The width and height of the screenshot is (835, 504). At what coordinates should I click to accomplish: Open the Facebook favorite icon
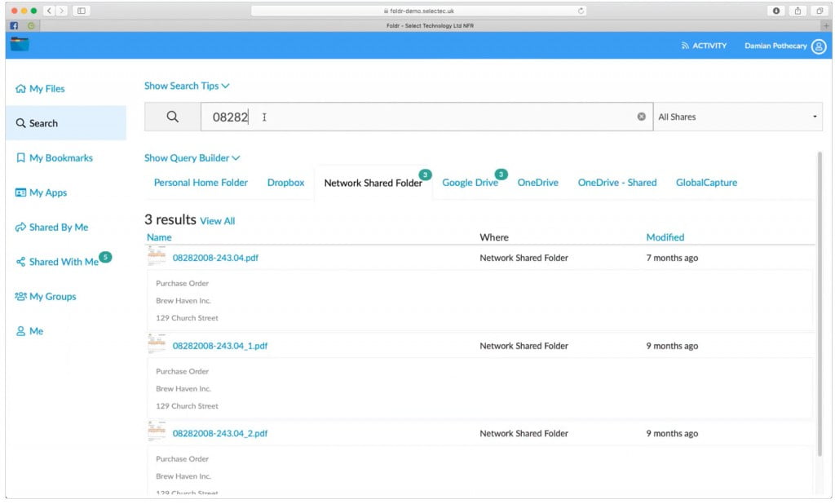(14, 25)
